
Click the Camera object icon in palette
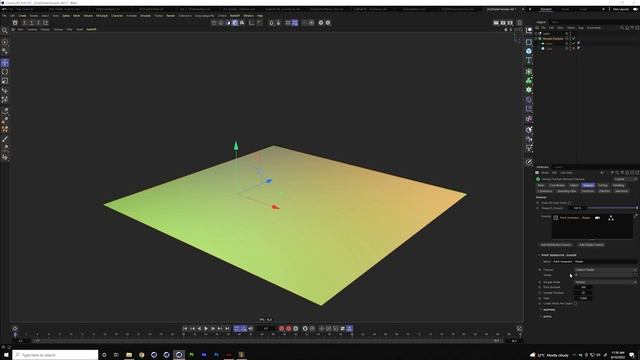point(529,139)
